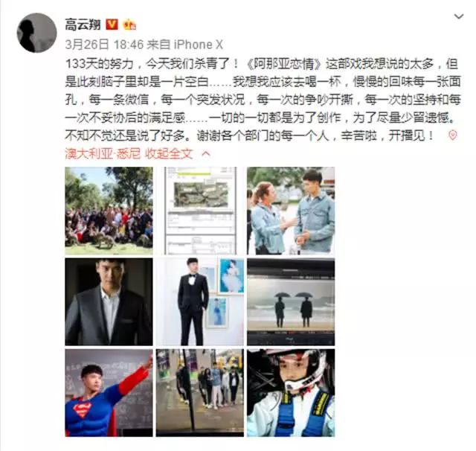Open the two denim jackets photo
The height and width of the screenshot is (451, 476).
(x=291, y=211)
